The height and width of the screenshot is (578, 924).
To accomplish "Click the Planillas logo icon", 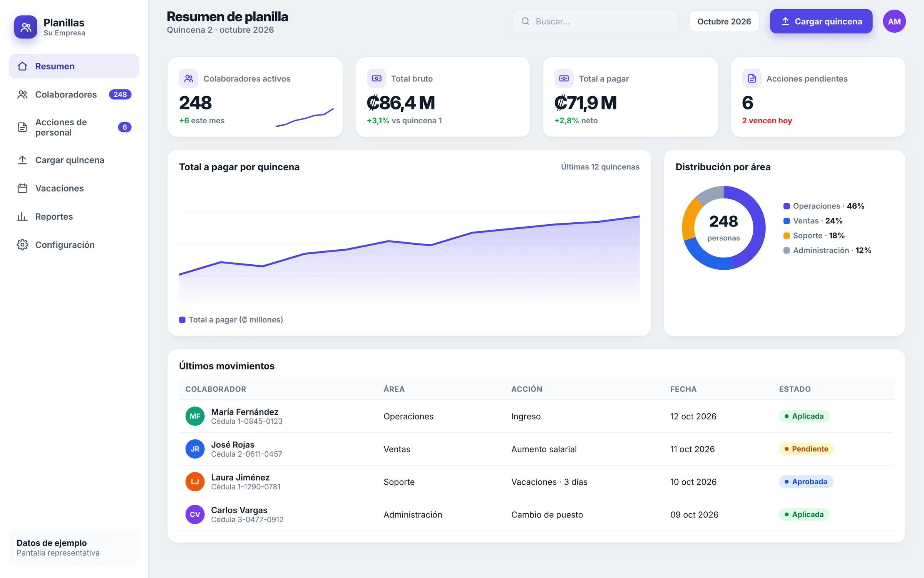I will pyautogui.click(x=26, y=27).
